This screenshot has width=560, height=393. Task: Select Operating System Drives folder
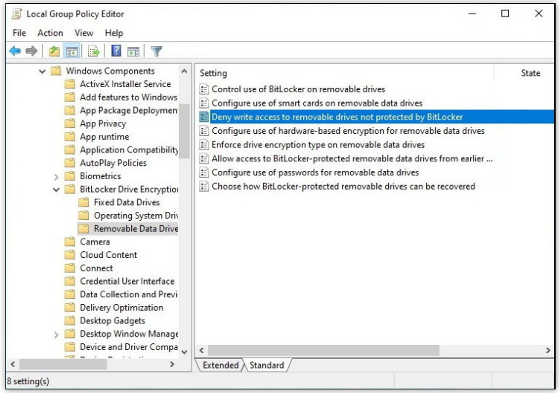point(136,216)
